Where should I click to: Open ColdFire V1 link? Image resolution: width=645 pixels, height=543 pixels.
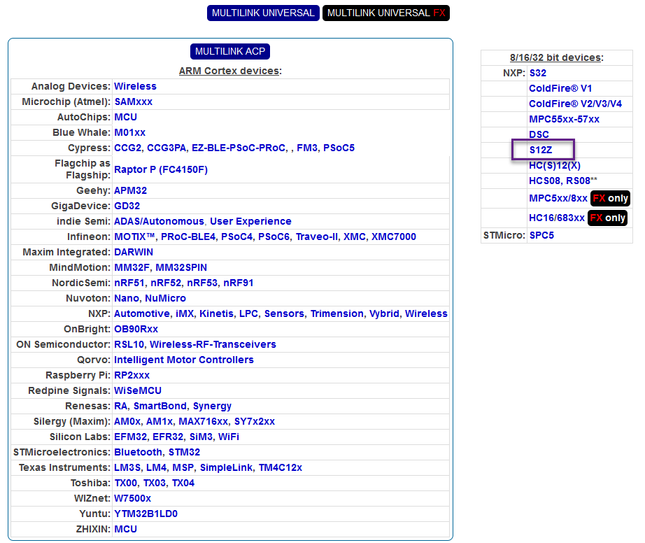point(560,88)
